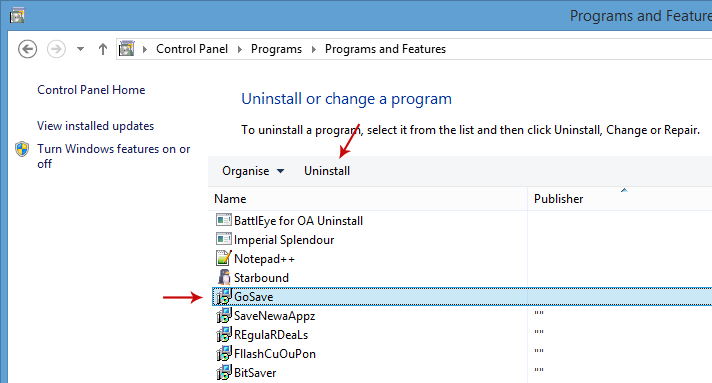
Task: Open the View installed updates link
Action: point(95,126)
